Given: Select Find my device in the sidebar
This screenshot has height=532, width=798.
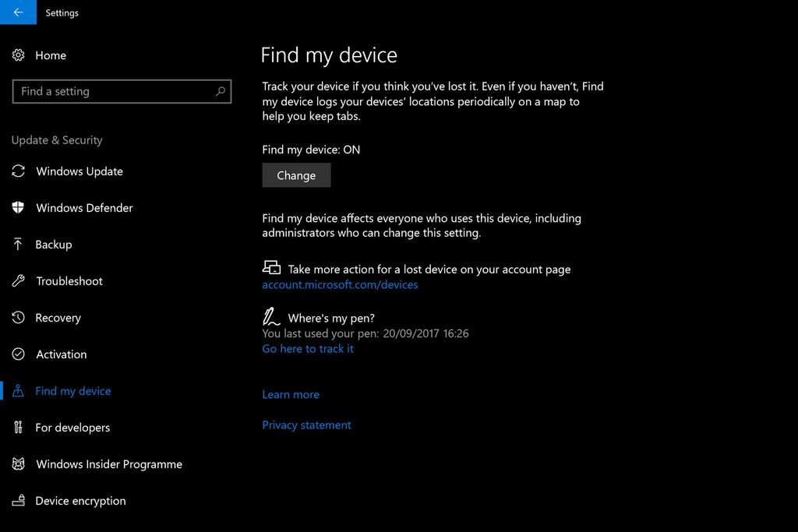Looking at the screenshot, I should (71, 391).
